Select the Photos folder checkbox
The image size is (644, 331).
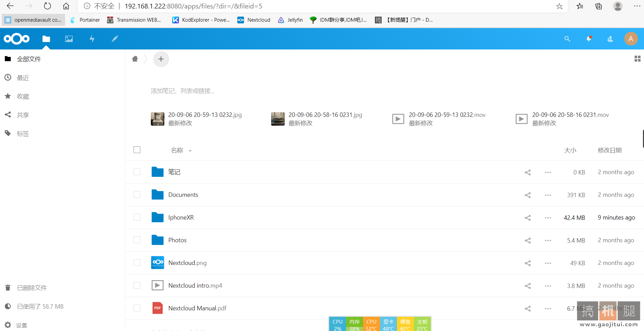(137, 240)
